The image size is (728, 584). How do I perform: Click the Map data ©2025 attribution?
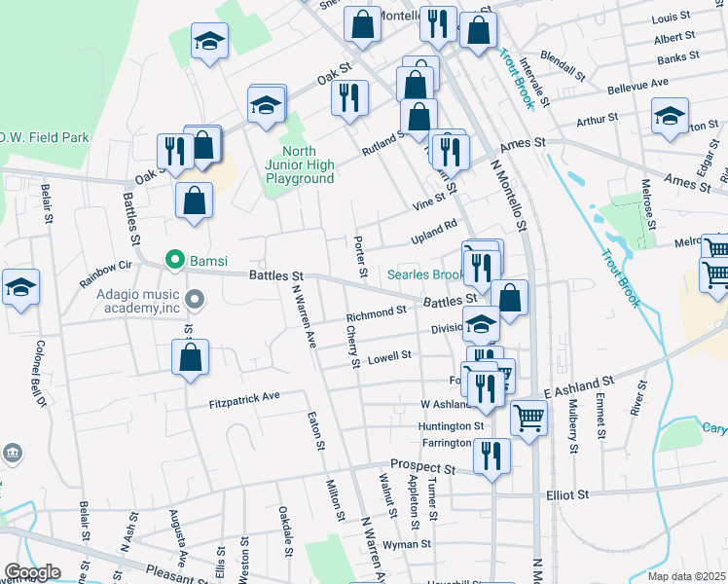pos(687,576)
